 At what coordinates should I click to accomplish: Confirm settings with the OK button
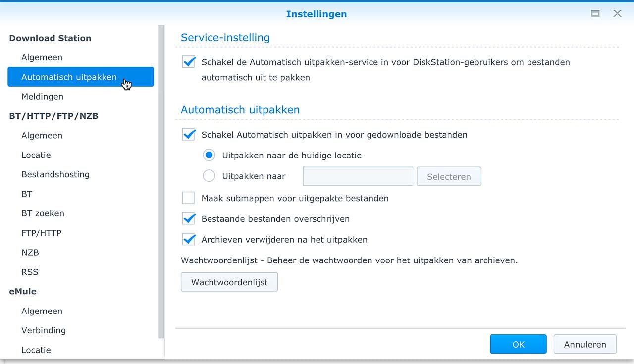point(518,344)
